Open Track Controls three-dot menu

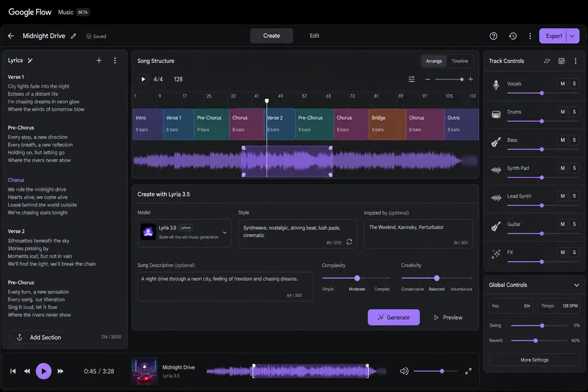(575, 61)
